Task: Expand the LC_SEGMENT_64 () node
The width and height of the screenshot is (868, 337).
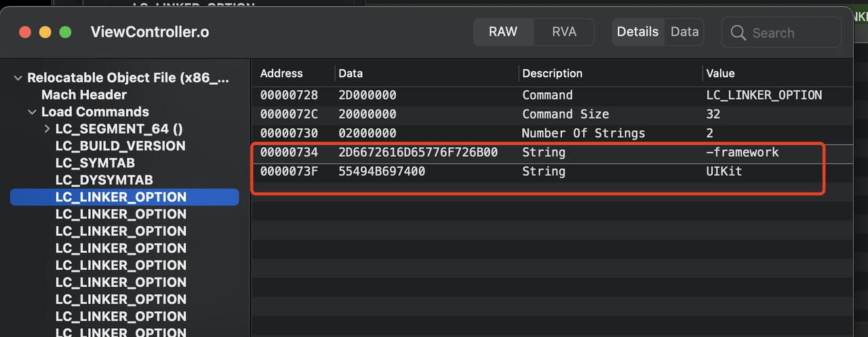Action: (47, 129)
